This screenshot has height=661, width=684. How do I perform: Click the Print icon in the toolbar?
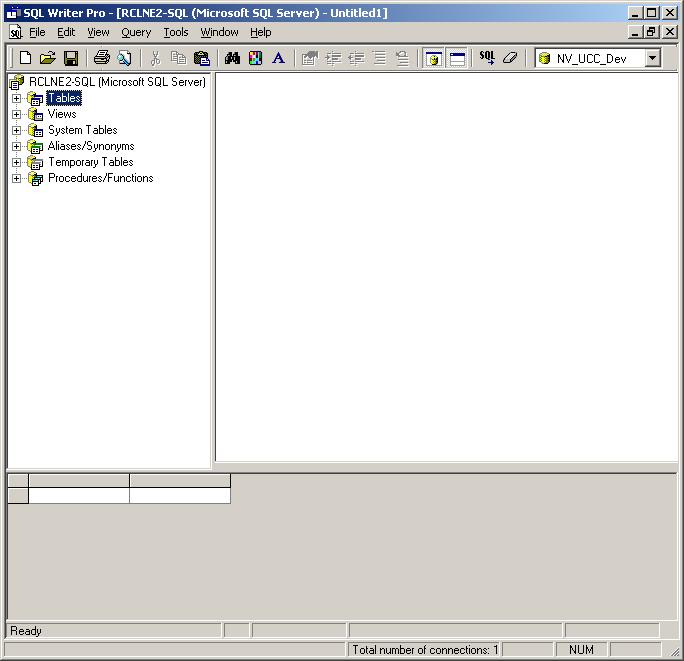(101, 58)
